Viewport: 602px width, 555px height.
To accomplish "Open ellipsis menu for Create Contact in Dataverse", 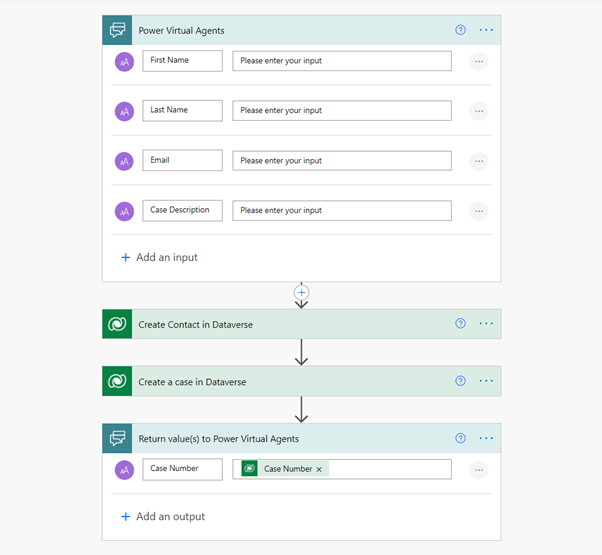I will click(486, 324).
